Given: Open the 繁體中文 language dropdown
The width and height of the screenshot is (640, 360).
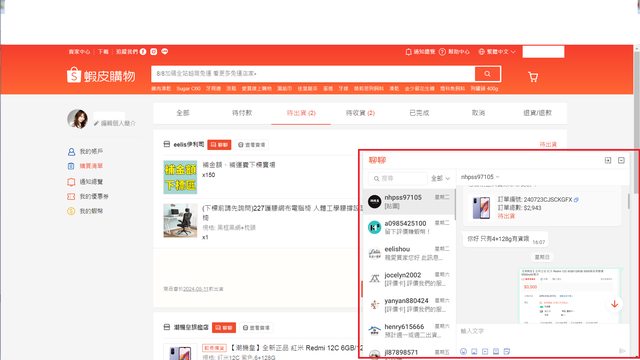Looking at the screenshot, I should 497,52.
